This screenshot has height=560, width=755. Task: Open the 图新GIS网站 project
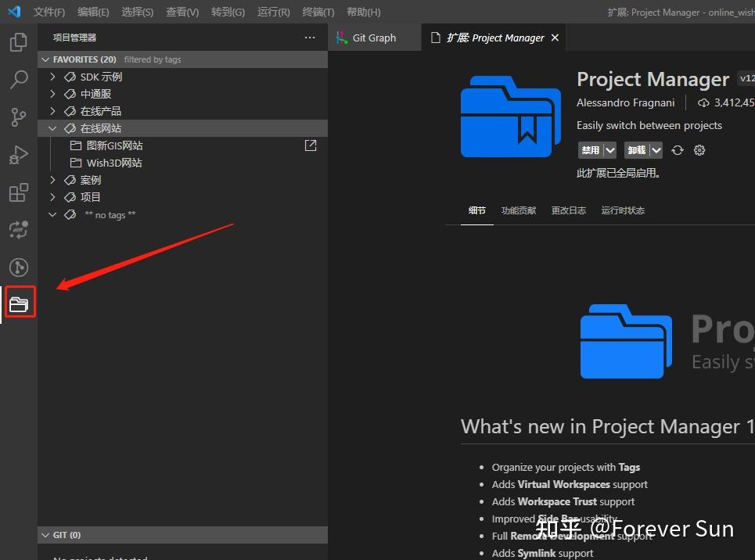tap(114, 145)
